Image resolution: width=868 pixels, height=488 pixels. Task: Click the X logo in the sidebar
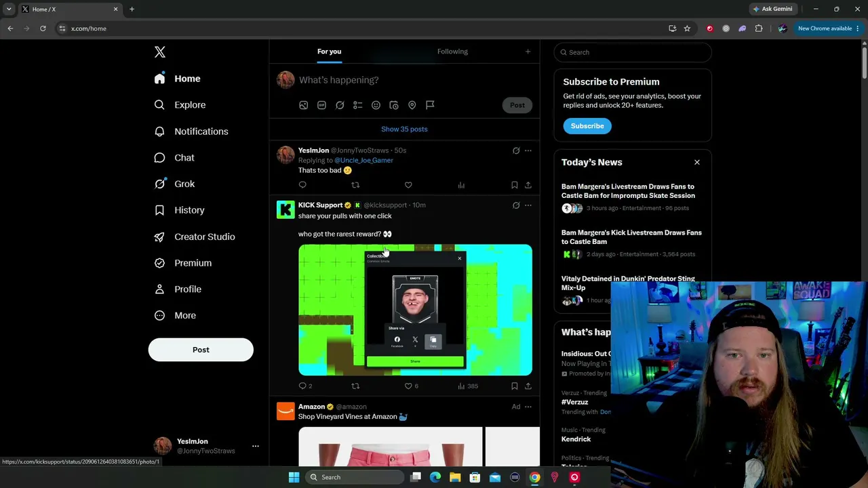(x=160, y=52)
